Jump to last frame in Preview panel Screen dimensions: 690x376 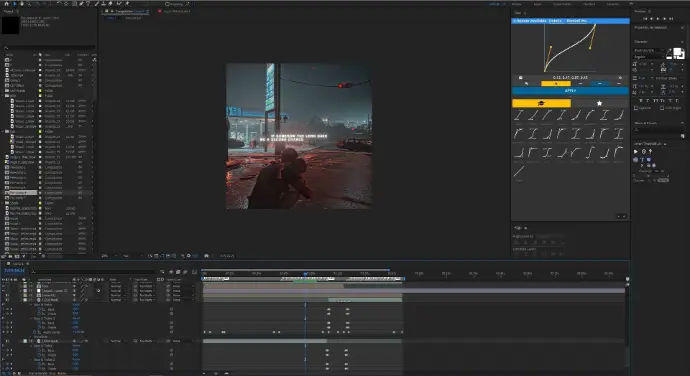tap(671, 18)
